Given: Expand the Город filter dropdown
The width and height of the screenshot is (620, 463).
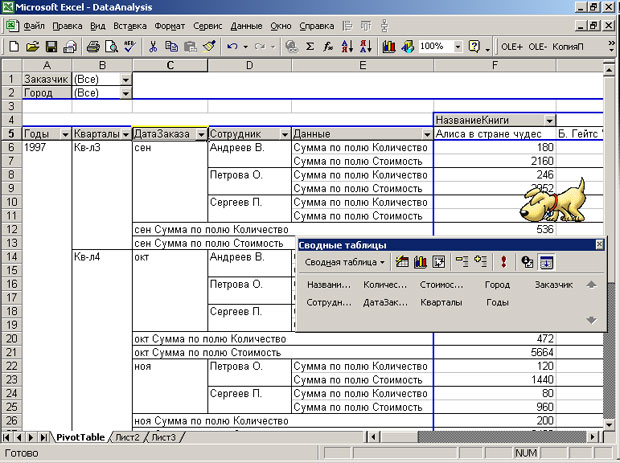Looking at the screenshot, I should click(125, 93).
